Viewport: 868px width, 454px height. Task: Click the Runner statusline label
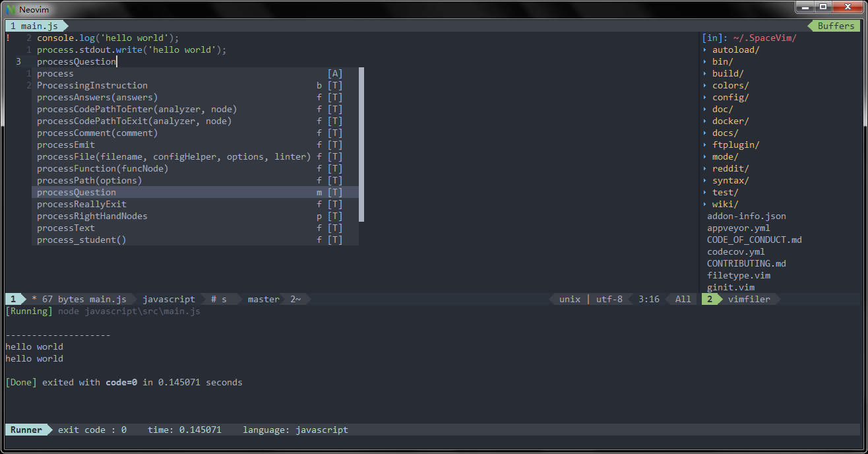click(26, 430)
